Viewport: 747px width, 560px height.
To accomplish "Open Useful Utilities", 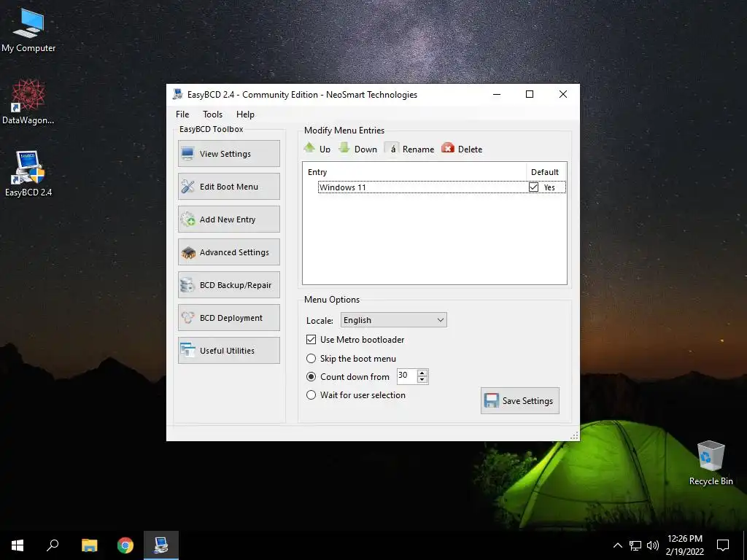I will [228, 351].
